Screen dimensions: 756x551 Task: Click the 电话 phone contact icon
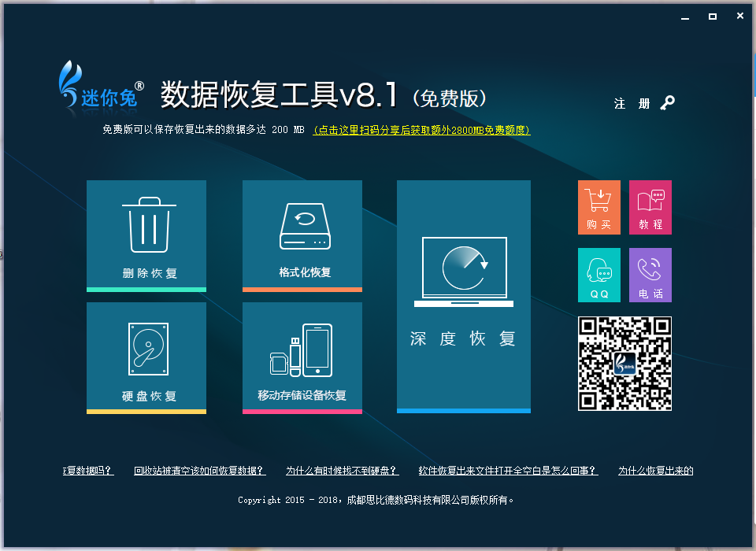(650, 275)
